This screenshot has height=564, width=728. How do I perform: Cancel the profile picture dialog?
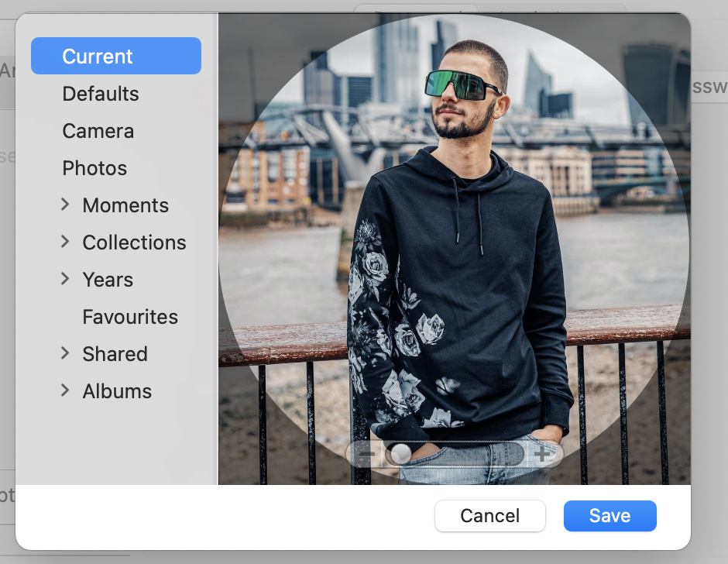(489, 515)
